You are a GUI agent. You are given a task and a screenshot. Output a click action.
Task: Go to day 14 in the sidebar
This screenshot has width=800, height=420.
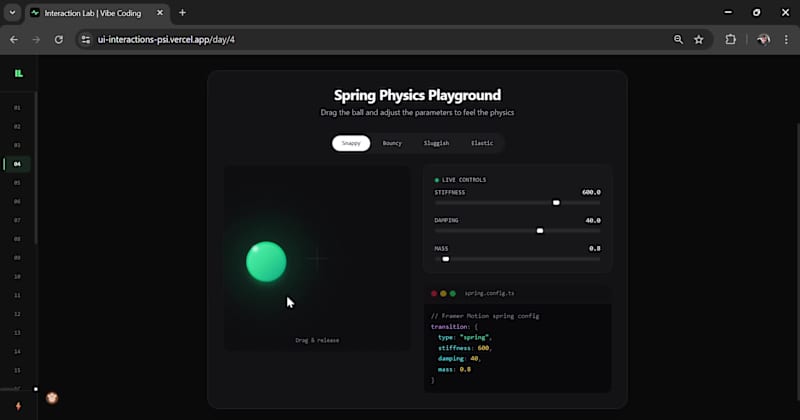(x=17, y=352)
